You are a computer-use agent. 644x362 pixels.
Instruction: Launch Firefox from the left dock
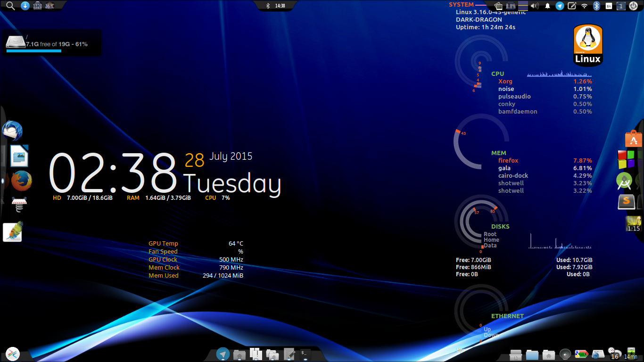tap(21, 181)
